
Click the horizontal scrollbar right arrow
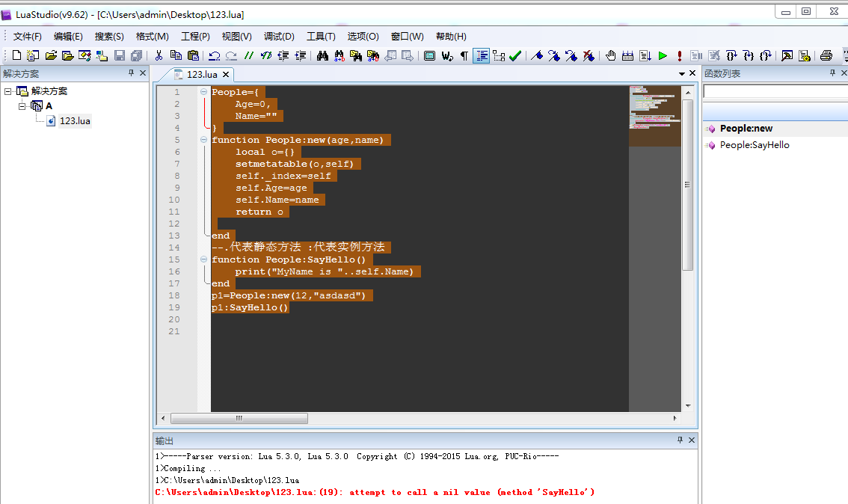[675, 418]
